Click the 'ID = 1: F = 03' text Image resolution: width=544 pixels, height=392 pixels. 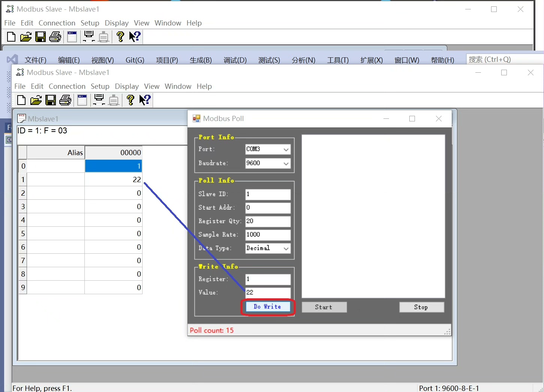point(42,131)
